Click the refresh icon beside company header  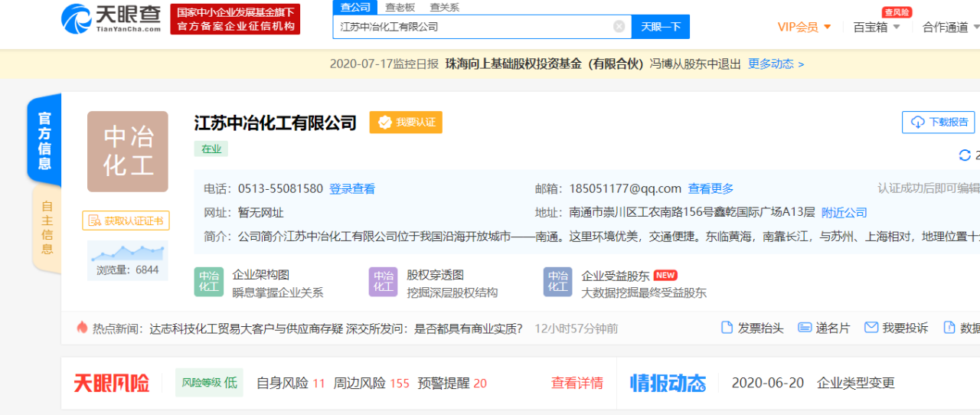tap(965, 155)
